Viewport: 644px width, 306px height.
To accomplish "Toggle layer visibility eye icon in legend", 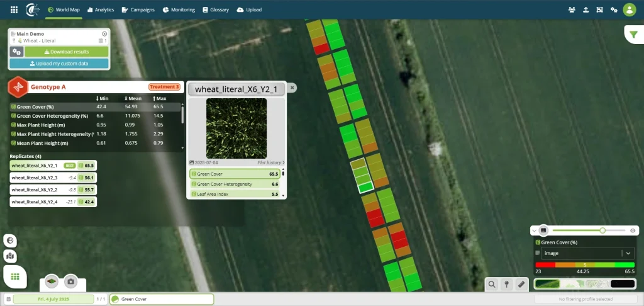I will [x=633, y=230].
